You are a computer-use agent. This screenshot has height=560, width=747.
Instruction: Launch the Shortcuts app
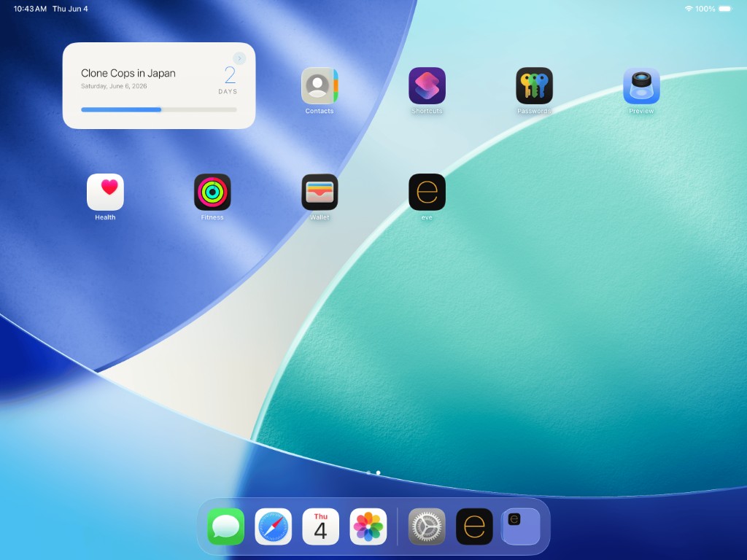[427, 86]
